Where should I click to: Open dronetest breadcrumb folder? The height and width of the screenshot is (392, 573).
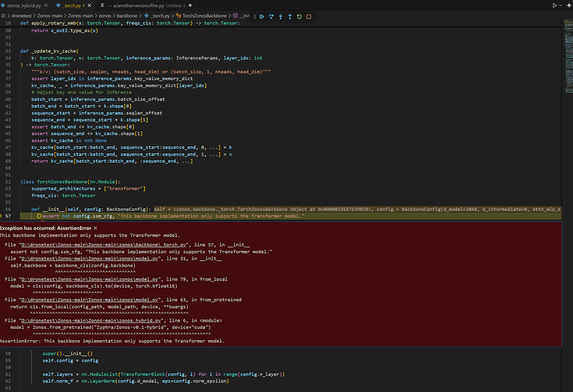point(22,16)
